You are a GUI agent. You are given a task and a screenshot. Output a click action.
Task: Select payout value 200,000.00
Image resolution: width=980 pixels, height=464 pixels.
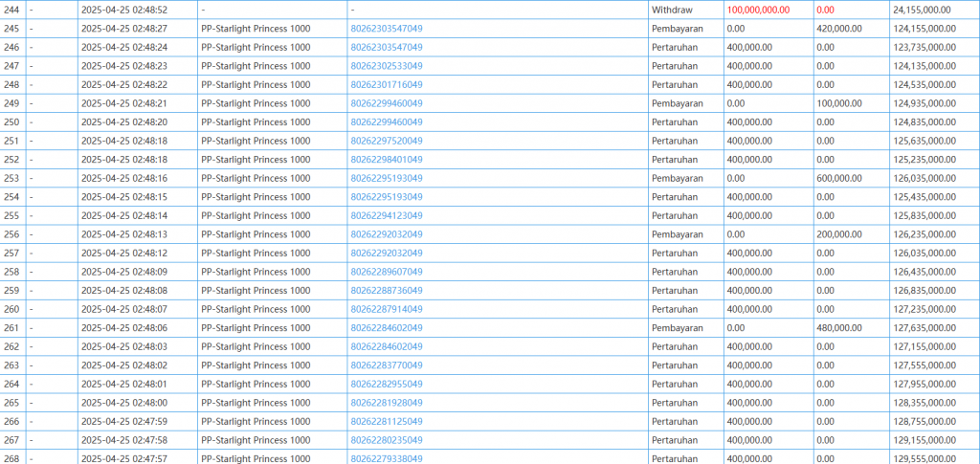click(x=839, y=234)
